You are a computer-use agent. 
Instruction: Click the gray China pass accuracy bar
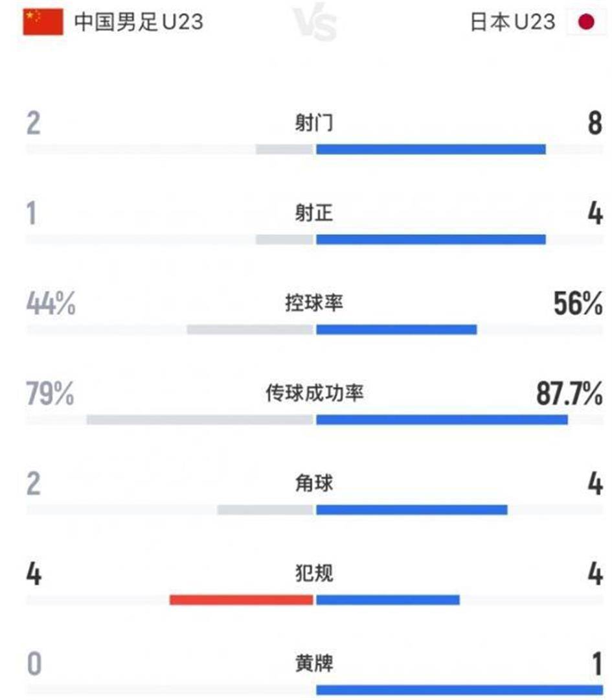[200, 419]
